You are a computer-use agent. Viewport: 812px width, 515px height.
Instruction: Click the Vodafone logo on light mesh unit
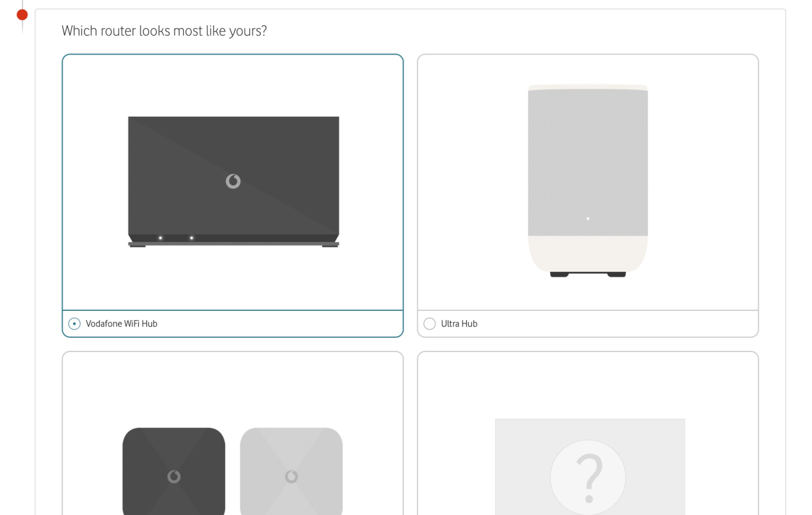click(x=291, y=477)
